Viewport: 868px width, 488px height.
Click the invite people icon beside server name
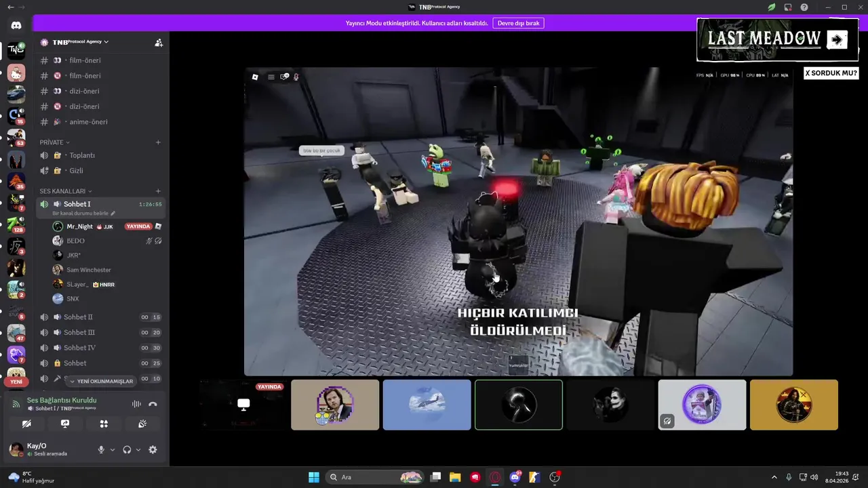(159, 42)
